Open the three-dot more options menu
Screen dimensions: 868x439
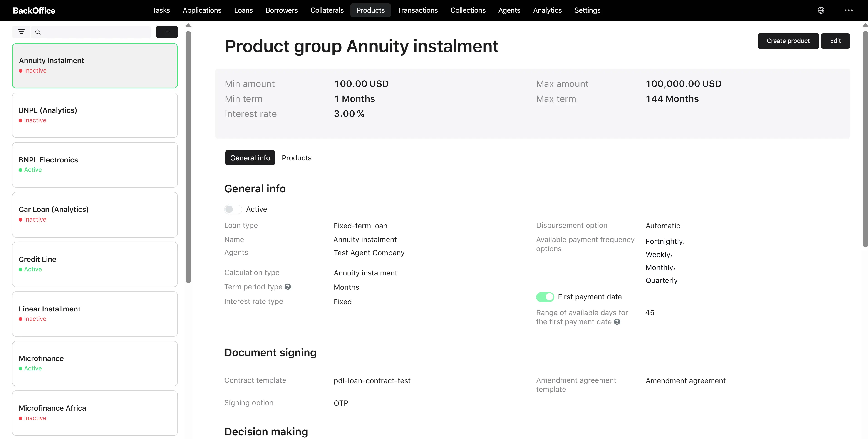[x=848, y=10]
